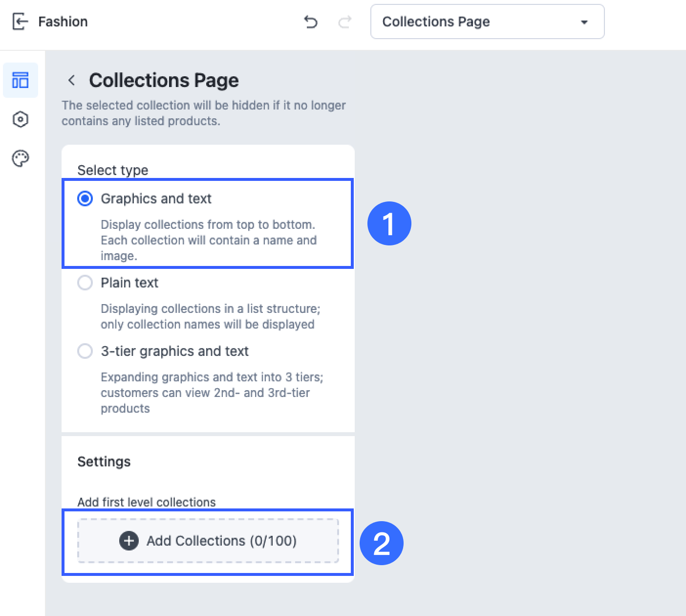Click the Collections Page panel heading

point(164,80)
